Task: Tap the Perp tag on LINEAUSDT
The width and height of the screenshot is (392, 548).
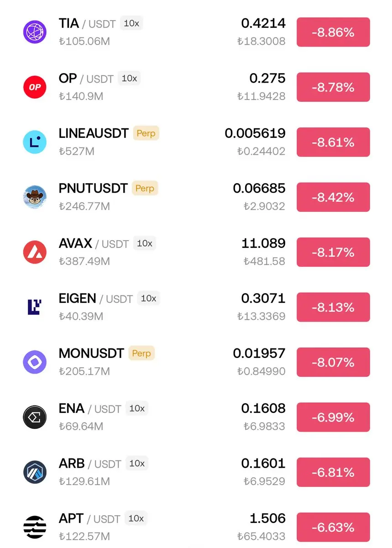Action: (x=146, y=133)
